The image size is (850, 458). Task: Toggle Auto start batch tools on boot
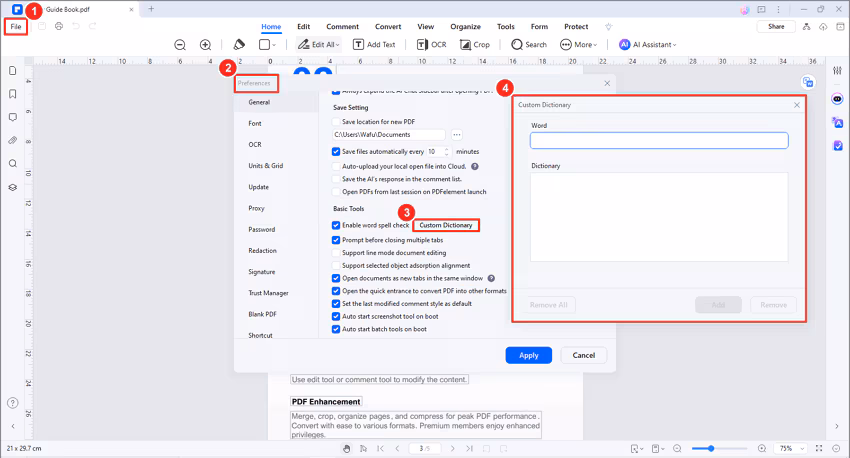pos(336,329)
